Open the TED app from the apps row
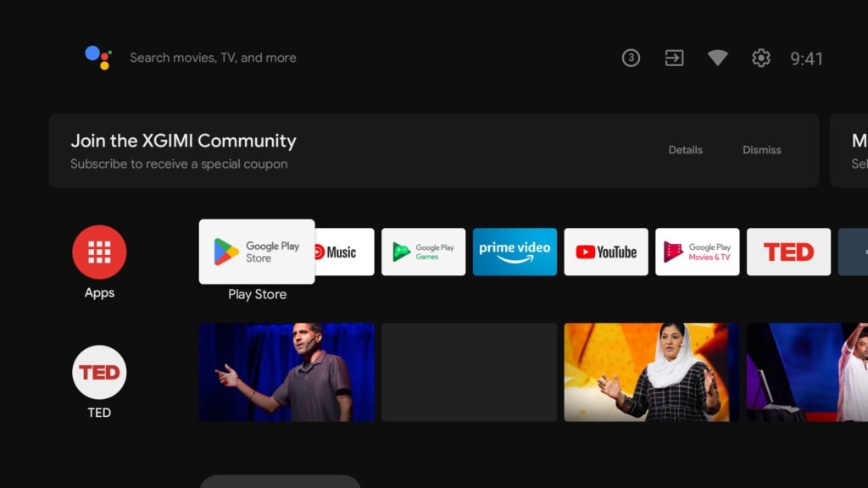The image size is (868, 488). point(788,252)
